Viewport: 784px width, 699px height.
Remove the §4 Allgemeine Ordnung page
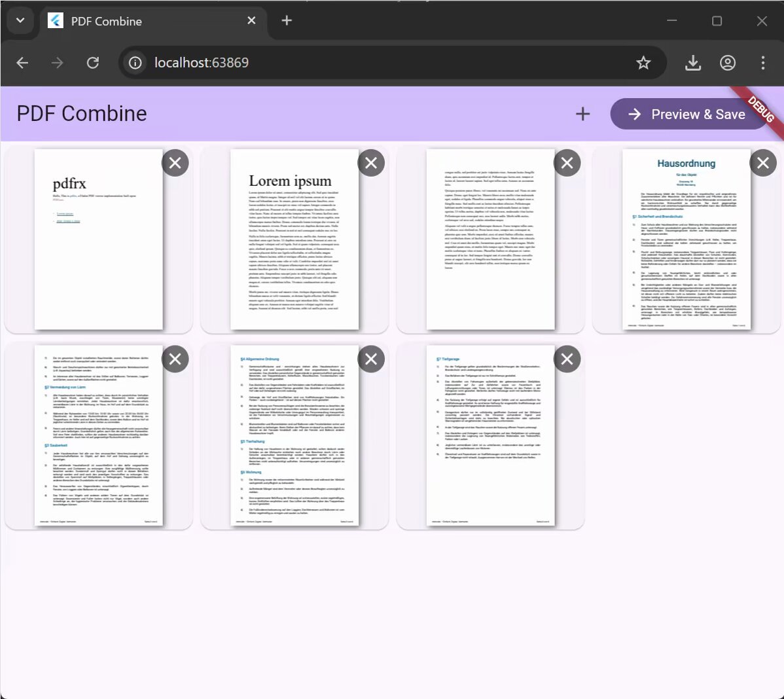(x=371, y=359)
